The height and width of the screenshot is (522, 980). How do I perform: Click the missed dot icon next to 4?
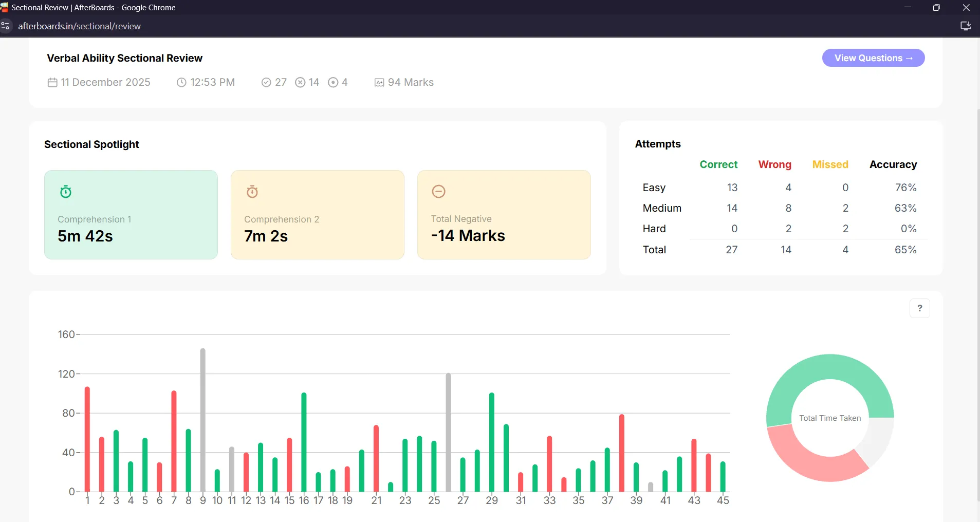333,82
